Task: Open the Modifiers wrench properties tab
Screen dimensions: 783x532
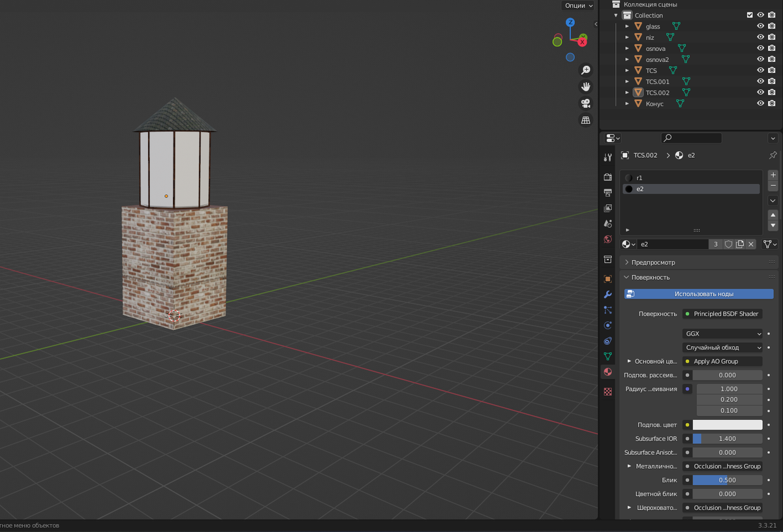Action: click(x=607, y=295)
